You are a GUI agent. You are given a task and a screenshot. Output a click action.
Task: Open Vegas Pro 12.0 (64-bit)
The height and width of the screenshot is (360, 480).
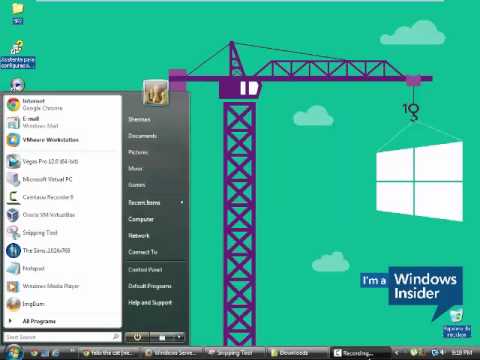pos(62,162)
